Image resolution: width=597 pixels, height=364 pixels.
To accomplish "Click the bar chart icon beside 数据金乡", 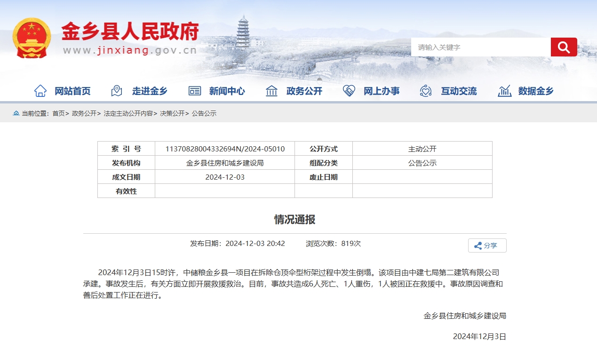I will [504, 91].
